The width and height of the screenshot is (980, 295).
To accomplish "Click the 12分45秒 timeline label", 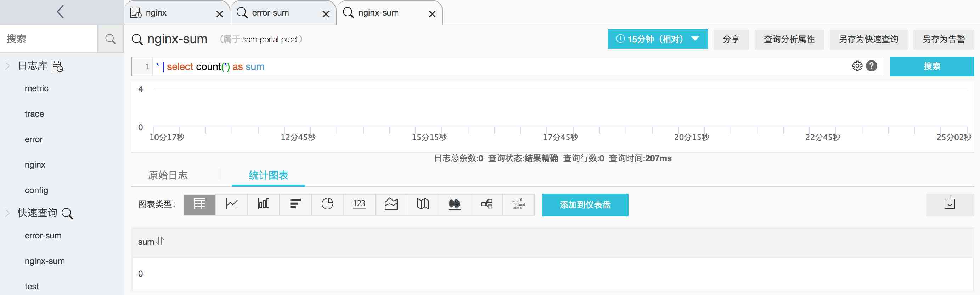I will click(298, 137).
